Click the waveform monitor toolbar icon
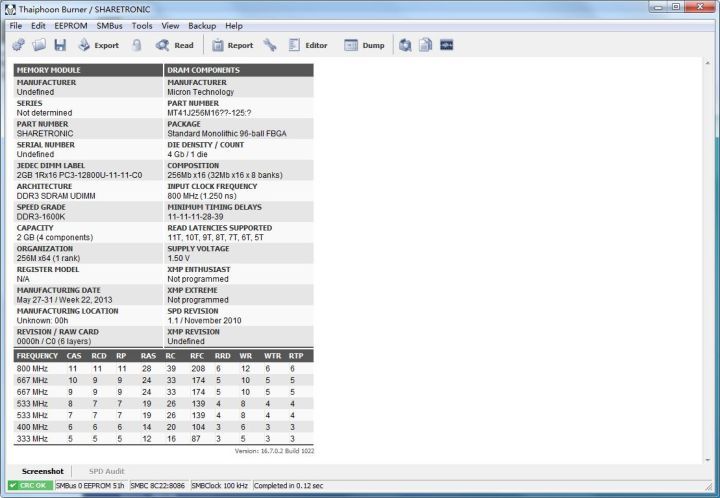The width and height of the screenshot is (720, 498). point(446,45)
